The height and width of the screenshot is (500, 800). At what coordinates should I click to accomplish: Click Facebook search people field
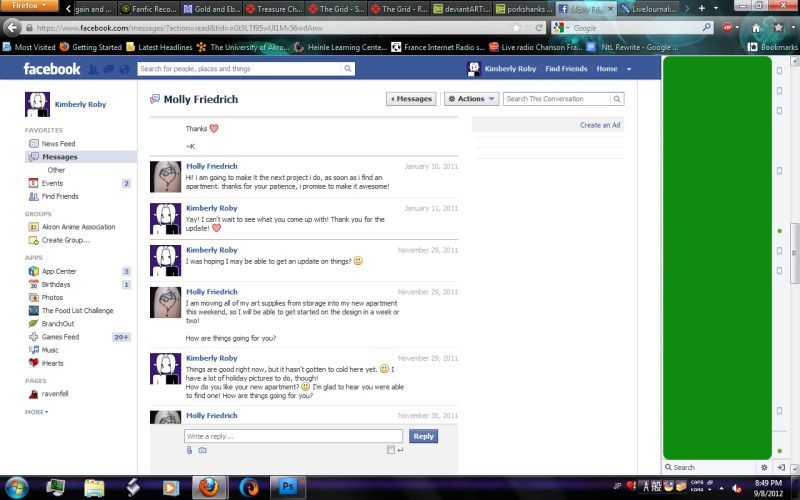240,68
